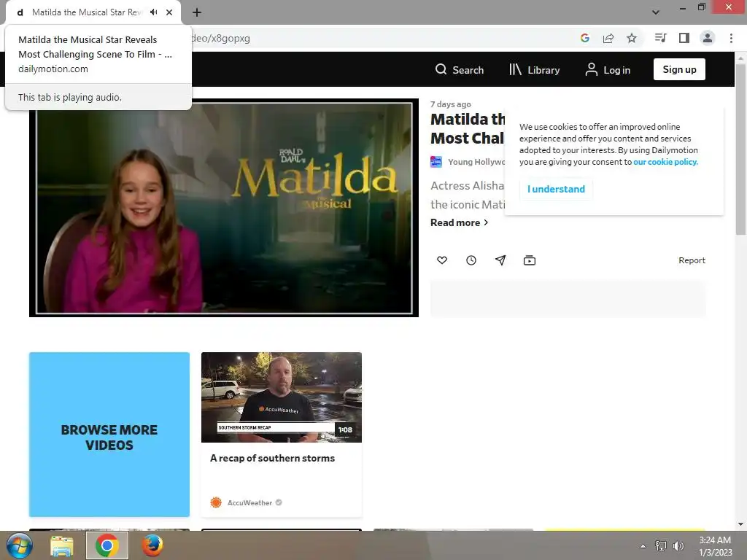Open system volume tray icon
Screen dimensions: 747x560
[x=678, y=545]
